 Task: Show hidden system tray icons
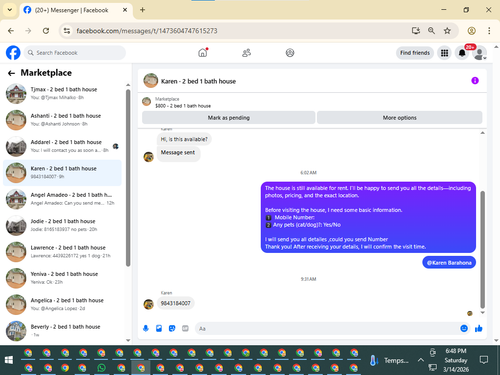(x=421, y=360)
